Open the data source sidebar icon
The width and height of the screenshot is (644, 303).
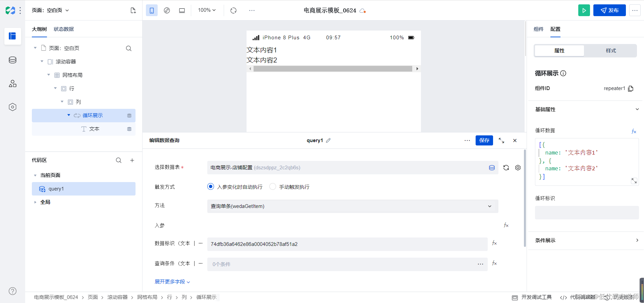12,60
